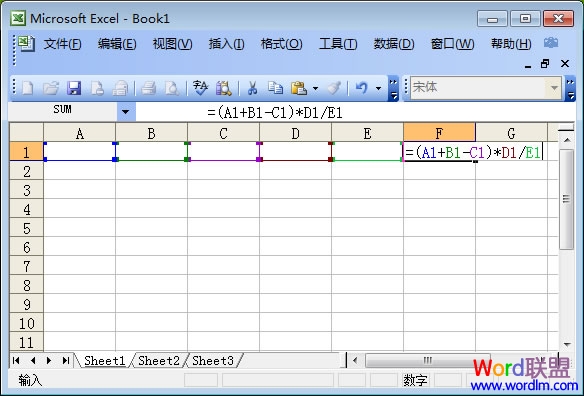The width and height of the screenshot is (584, 396).
Task: Click the New blank workbook icon
Action: 28,88
